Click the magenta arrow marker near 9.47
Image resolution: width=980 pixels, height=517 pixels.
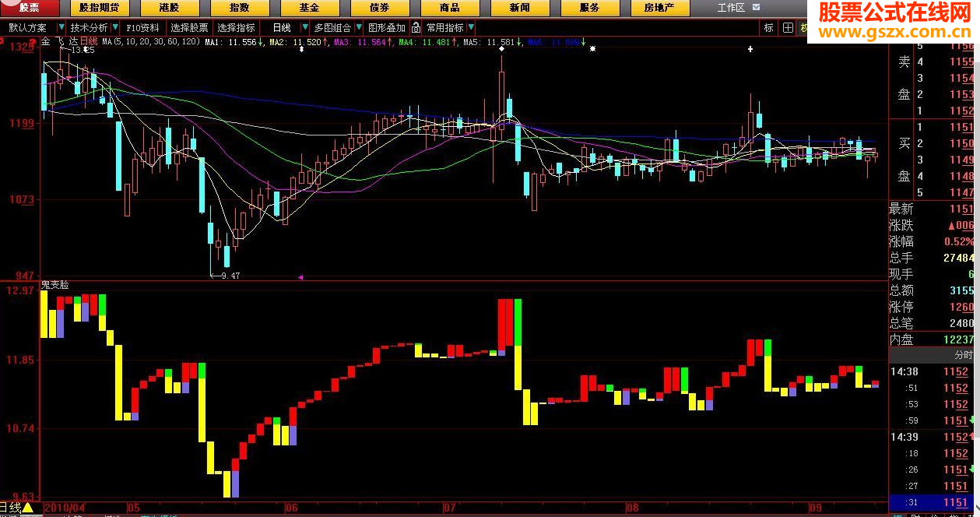(x=300, y=276)
